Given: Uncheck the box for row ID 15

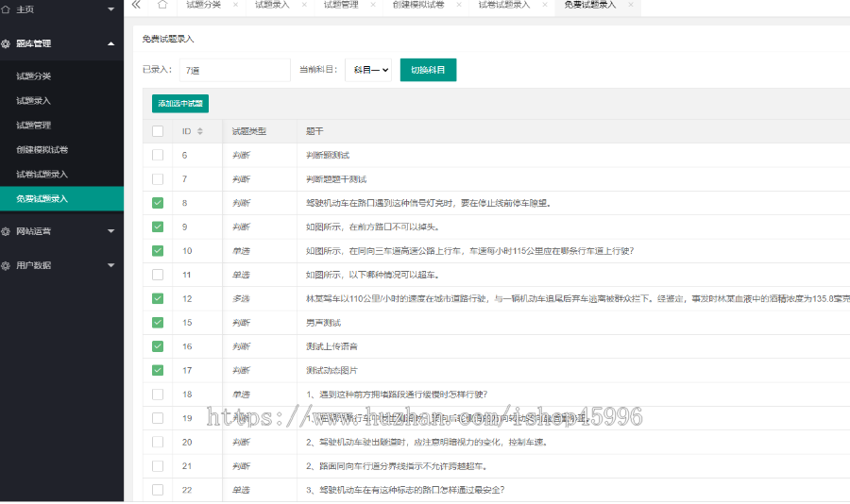Looking at the screenshot, I should pyautogui.click(x=158, y=323).
